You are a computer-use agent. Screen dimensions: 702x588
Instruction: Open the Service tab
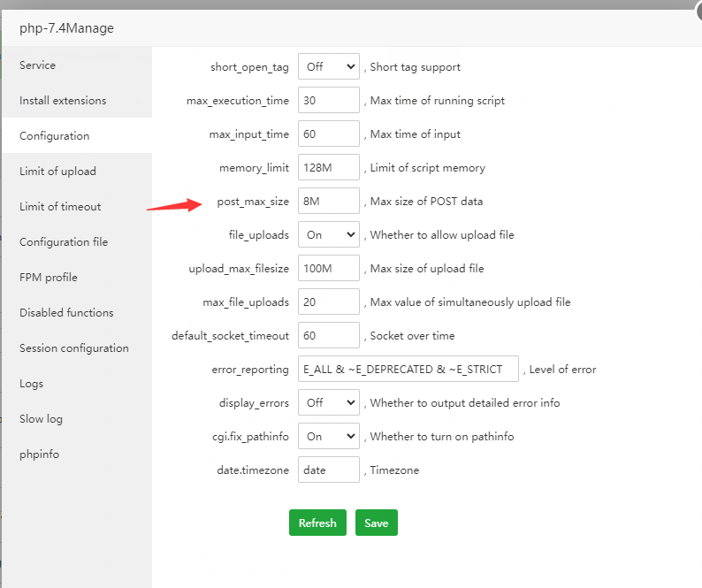37,65
